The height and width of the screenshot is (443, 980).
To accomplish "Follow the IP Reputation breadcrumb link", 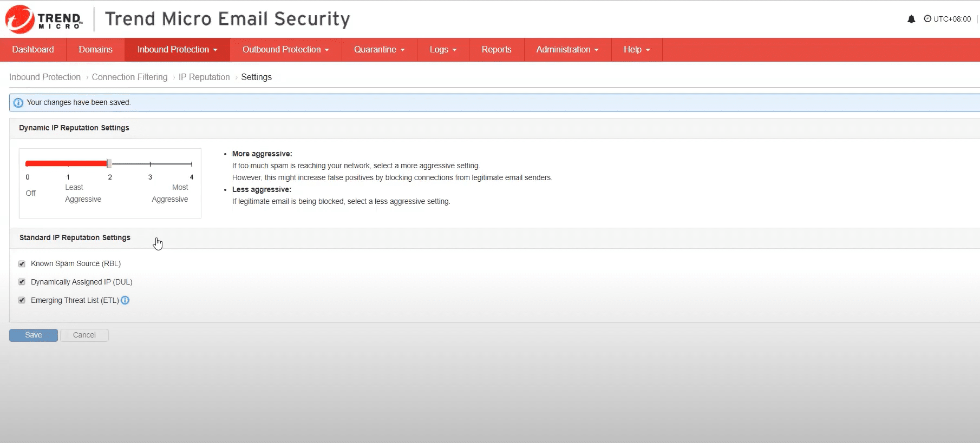I will click(x=204, y=77).
